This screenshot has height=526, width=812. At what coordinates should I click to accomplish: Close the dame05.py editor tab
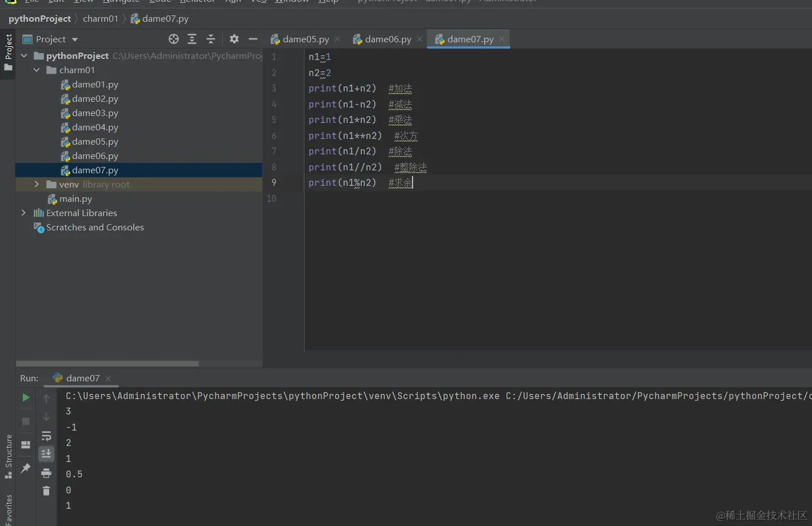click(338, 39)
